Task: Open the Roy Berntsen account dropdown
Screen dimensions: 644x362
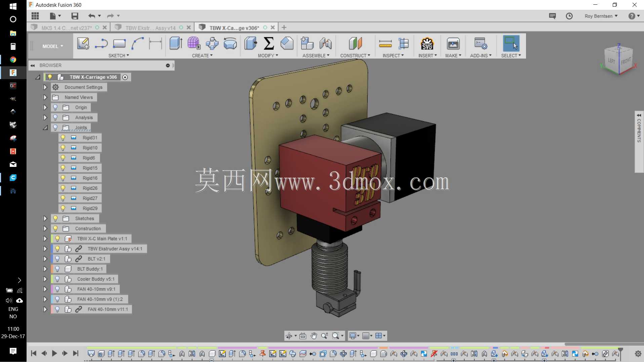Action: pyautogui.click(x=601, y=16)
